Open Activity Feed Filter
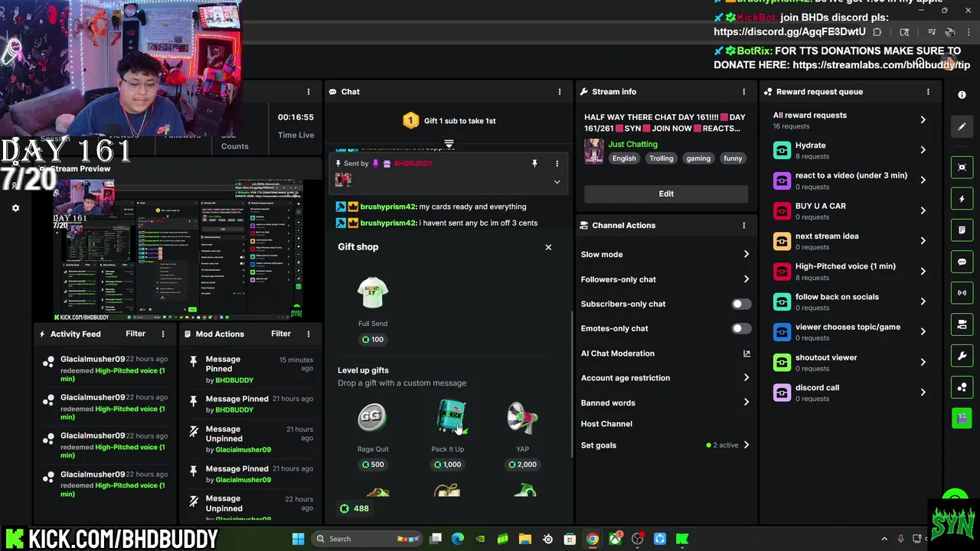The width and height of the screenshot is (980, 551). pyautogui.click(x=136, y=334)
